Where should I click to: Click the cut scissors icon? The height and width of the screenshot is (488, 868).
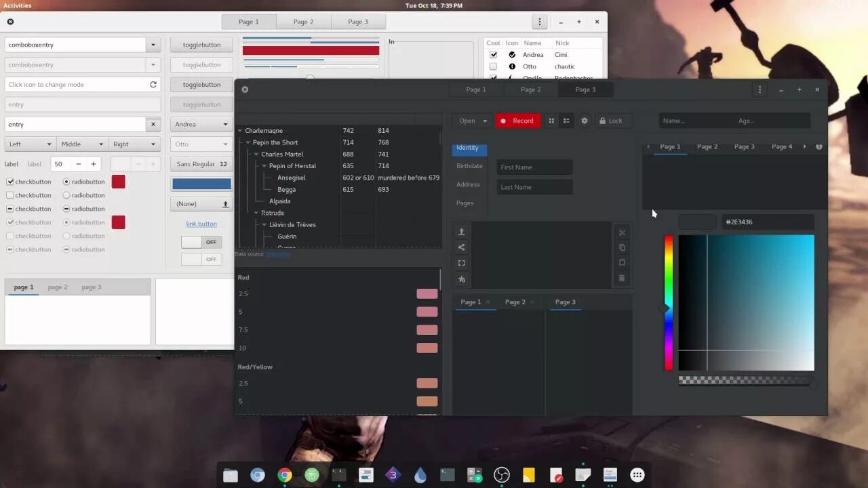pos(622,232)
